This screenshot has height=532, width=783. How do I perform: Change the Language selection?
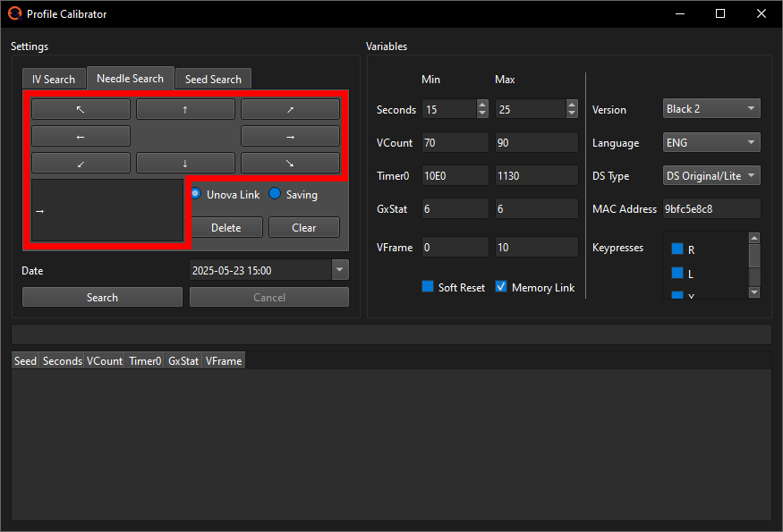coord(711,142)
